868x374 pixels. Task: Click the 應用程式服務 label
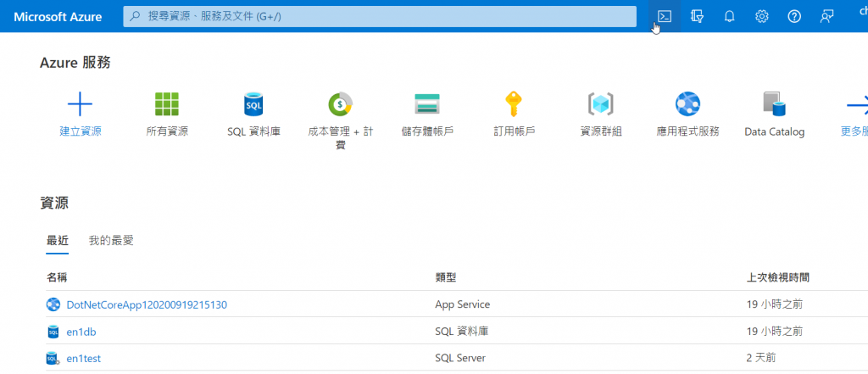[x=687, y=131]
